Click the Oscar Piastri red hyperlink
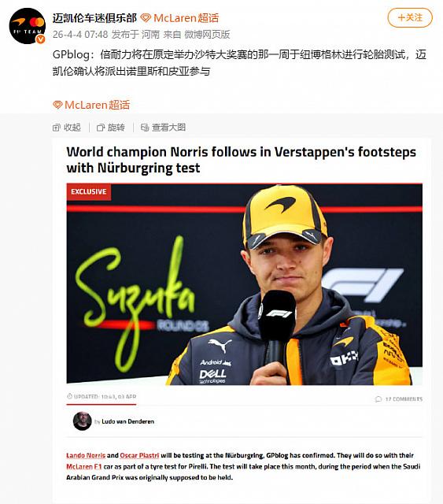The width and height of the screenshot is (443, 504). click(x=139, y=455)
